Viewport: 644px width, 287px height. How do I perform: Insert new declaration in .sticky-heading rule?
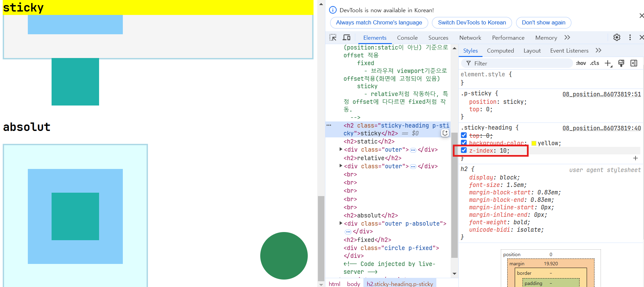click(636, 158)
